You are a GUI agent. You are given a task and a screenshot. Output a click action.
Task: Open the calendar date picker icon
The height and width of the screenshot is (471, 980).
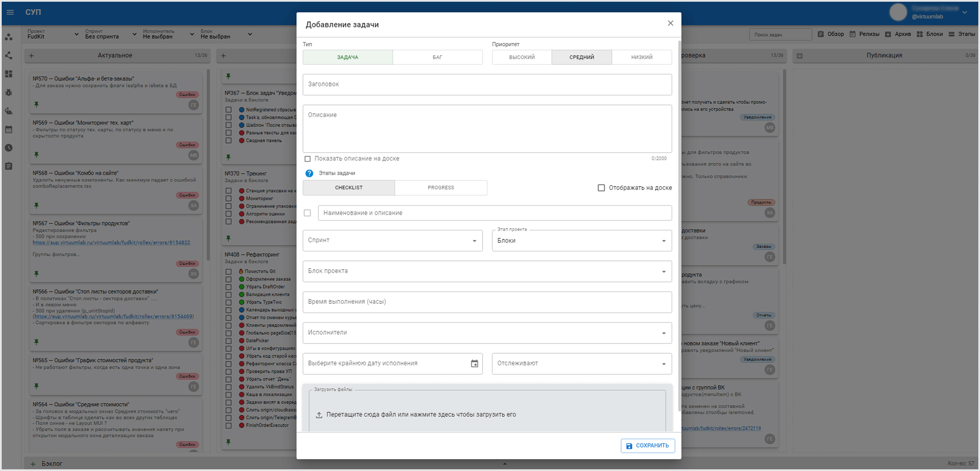click(x=474, y=364)
